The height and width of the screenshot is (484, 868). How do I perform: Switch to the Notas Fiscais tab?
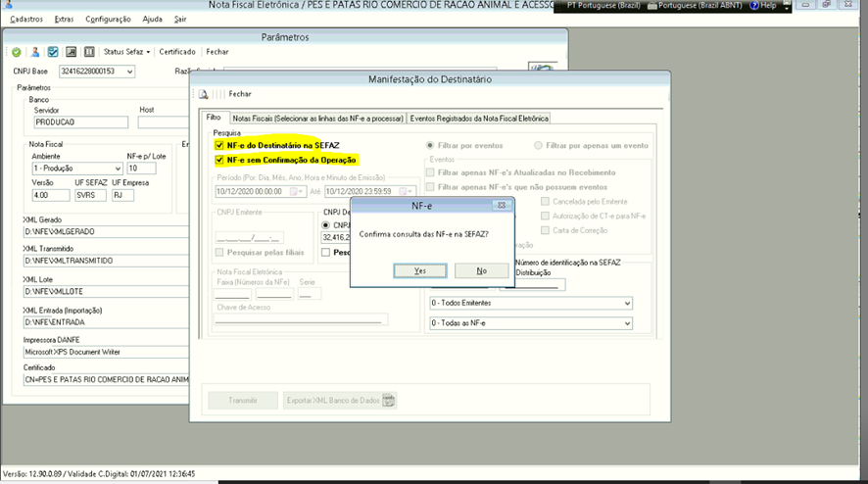(317, 119)
